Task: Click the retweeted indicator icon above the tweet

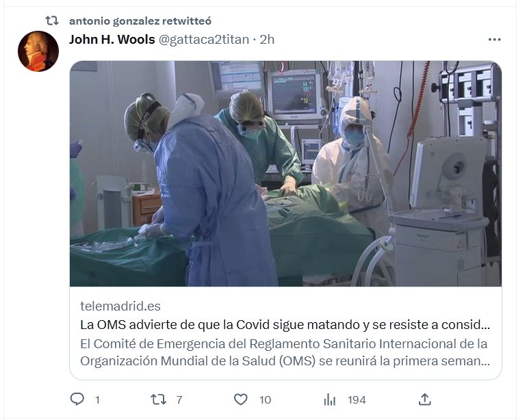Action: pos(52,21)
